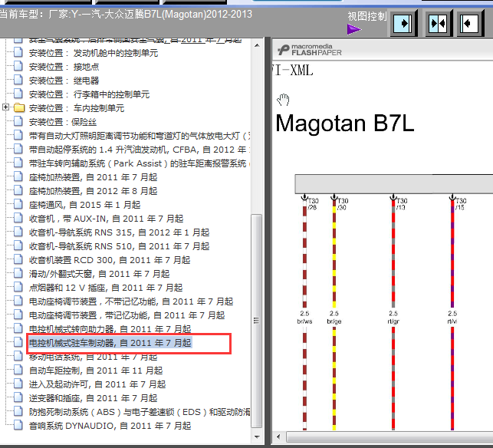The width and height of the screenshot is (493, 448).
Task: Click document icon beside 滑动/外翻式天窗
Action: pos(18,274)
